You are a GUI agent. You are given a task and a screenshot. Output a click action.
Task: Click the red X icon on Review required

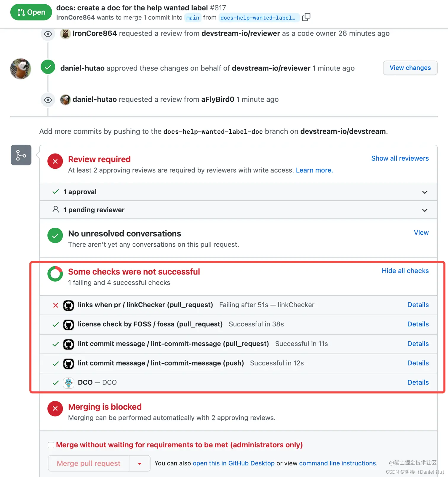click(55, 161)
